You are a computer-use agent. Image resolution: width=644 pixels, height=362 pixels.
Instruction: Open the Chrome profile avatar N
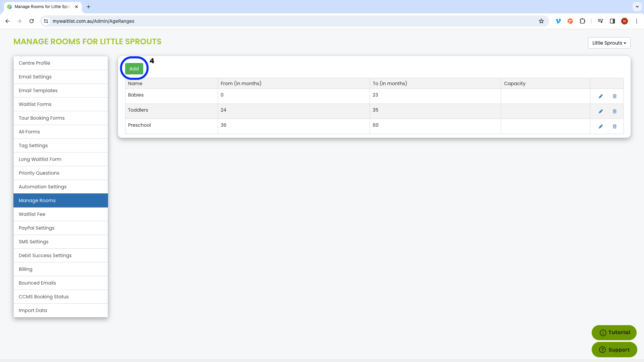(625, 21)
